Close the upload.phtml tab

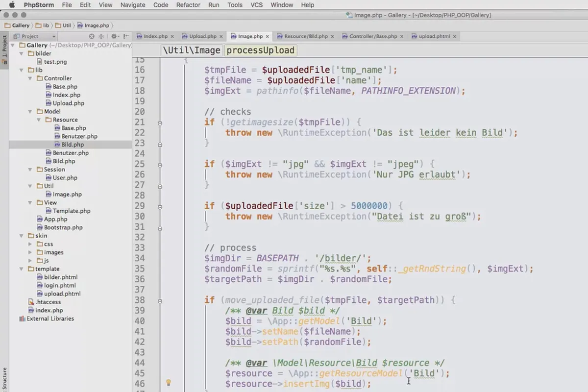click(455, 36)
